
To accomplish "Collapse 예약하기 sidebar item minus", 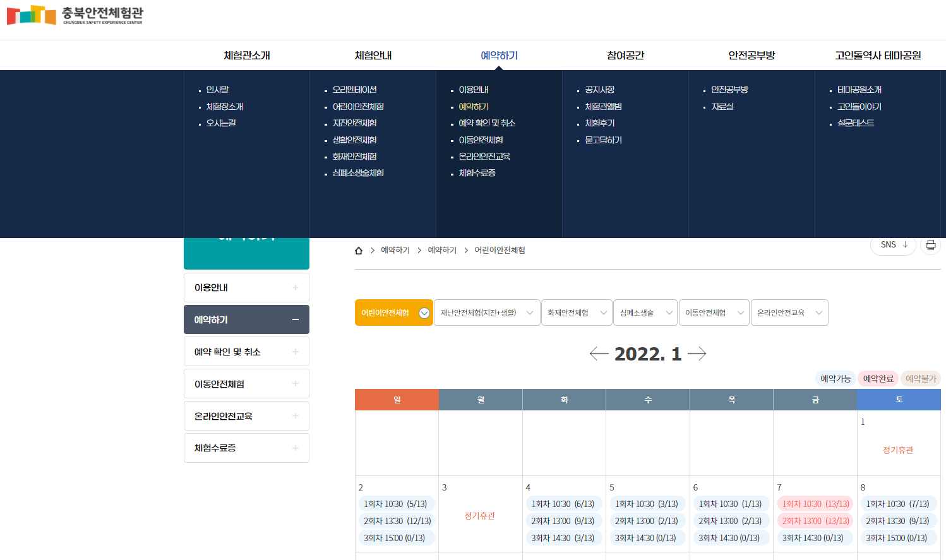I will pos(295,319).
